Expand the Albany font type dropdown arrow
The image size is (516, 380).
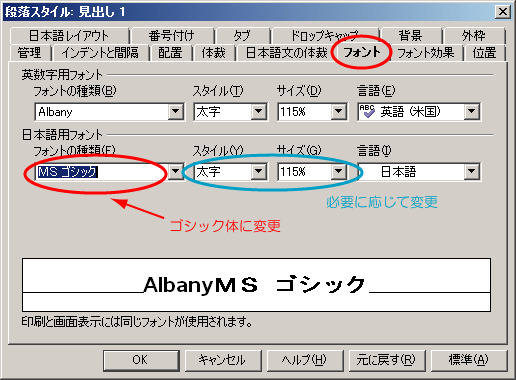(x=176, y=112)
